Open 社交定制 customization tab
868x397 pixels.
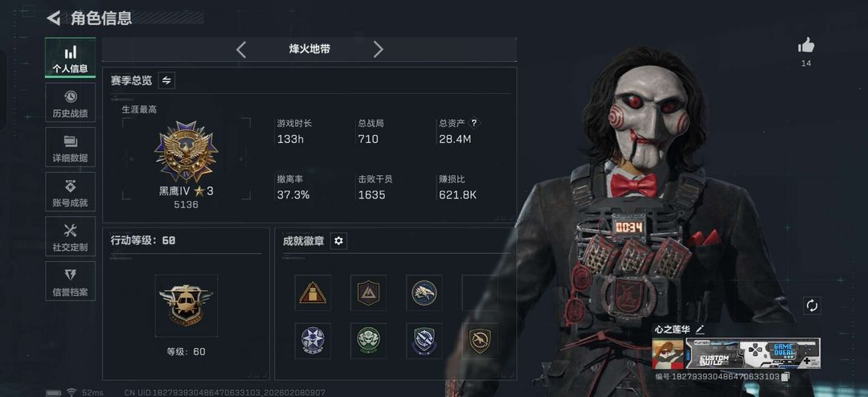70,236
